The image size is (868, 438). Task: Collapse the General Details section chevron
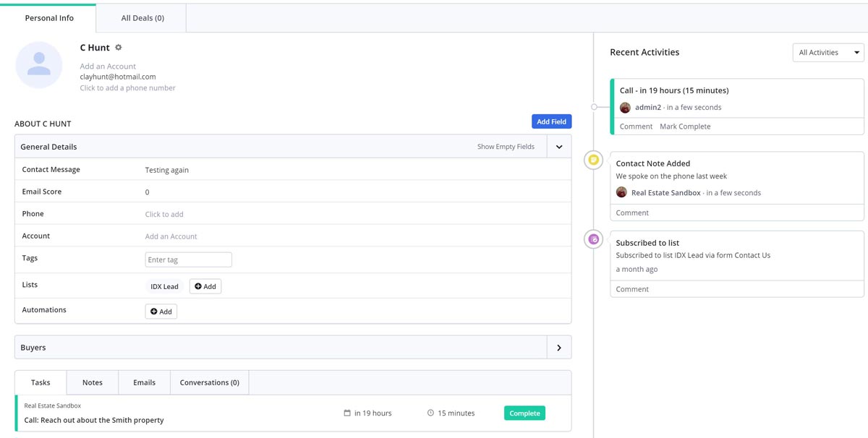[559, 147]
